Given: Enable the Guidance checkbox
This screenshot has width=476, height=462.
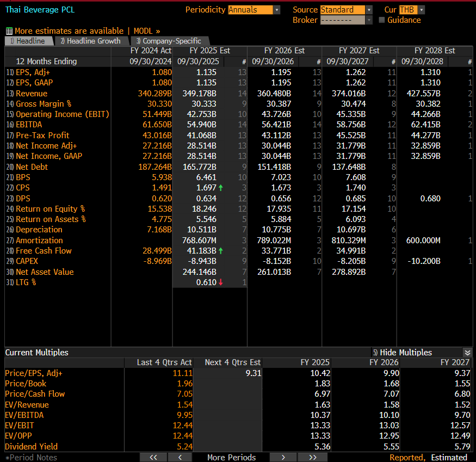Looking at the screenshot, I should (381, 20).
